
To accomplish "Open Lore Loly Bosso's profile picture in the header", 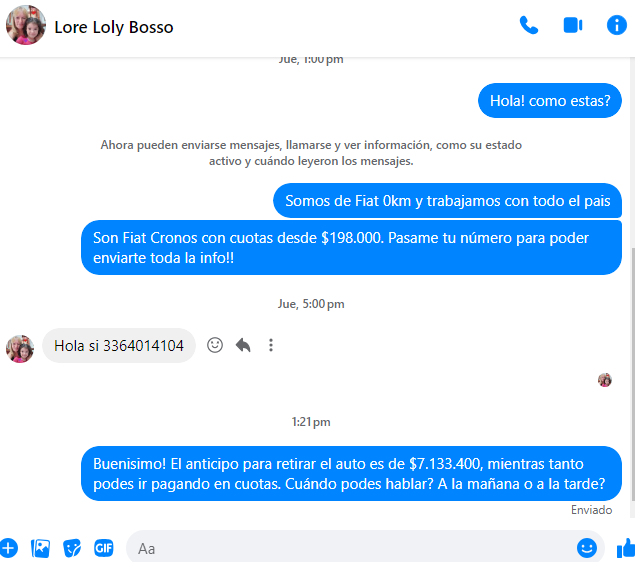I will (26, 25).
